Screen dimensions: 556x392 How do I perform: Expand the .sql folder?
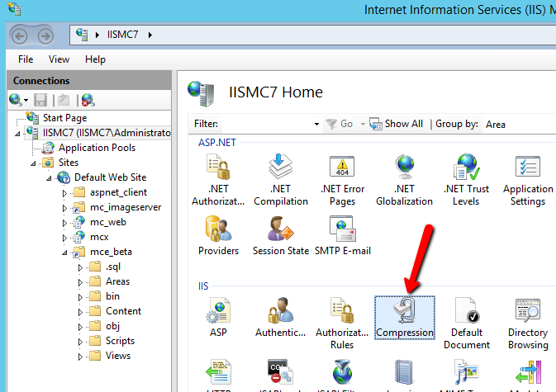point(80,267)
